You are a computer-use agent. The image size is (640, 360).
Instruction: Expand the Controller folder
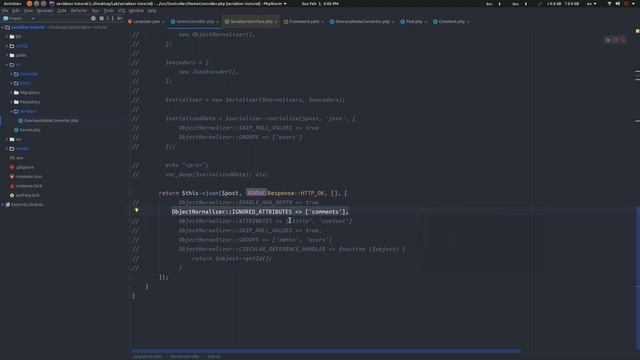[11, 74]
